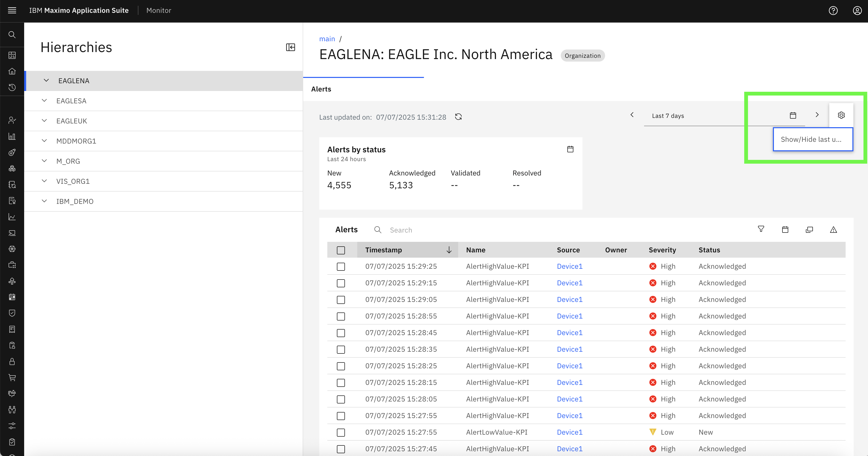868x456 pixels.
Task: Expand the EAGLEUK hierarchy node
Action: pos(44,121)
